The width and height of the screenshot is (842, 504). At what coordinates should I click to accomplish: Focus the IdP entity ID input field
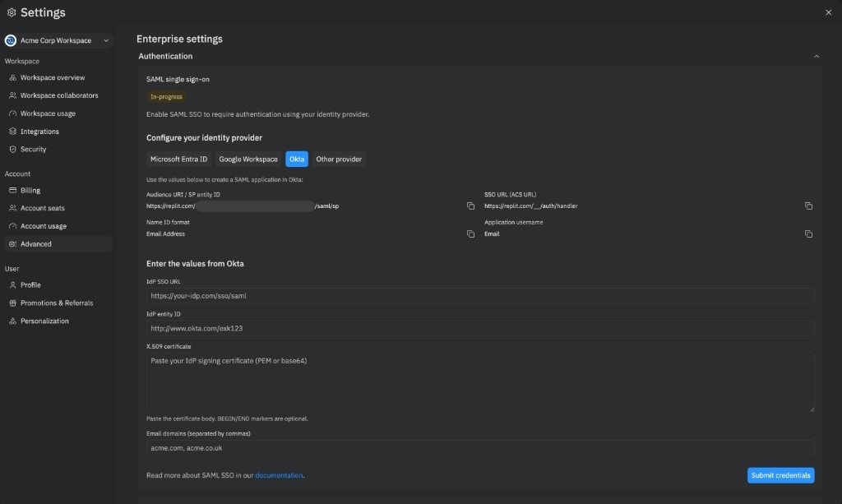click(x=480, y=329)
